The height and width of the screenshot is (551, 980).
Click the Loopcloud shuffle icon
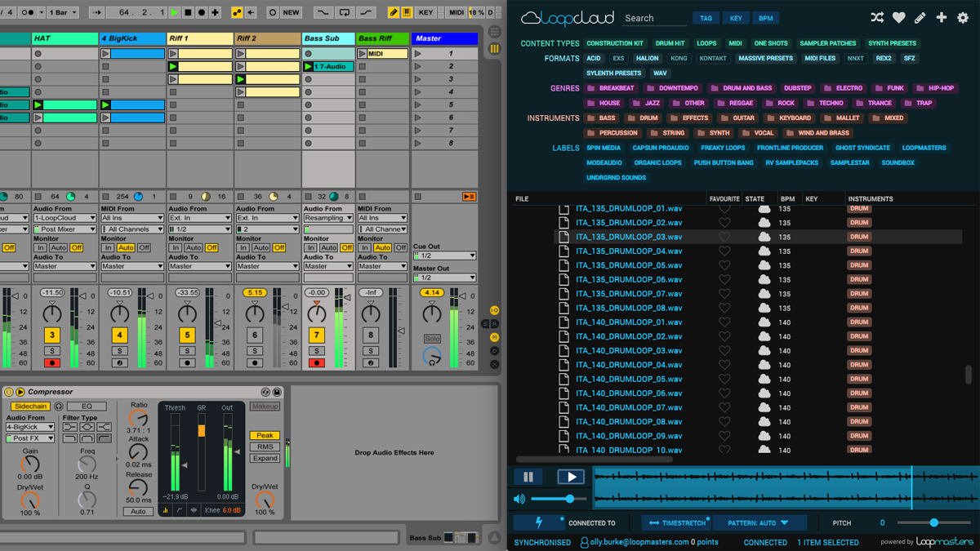pos(877,18)
